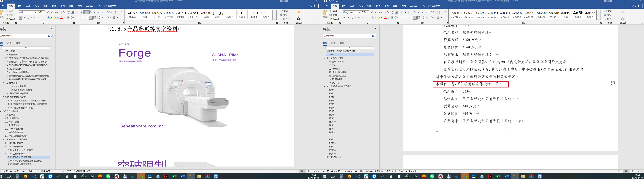The width and height of the screenshot is (644, 179).
Task: Open the 审阅 ribbon tab in left Word window
Action: [x=62, y=6]
